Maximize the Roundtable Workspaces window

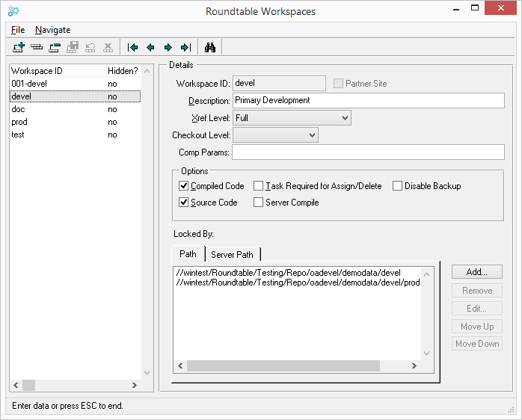(x=475, y=8)
